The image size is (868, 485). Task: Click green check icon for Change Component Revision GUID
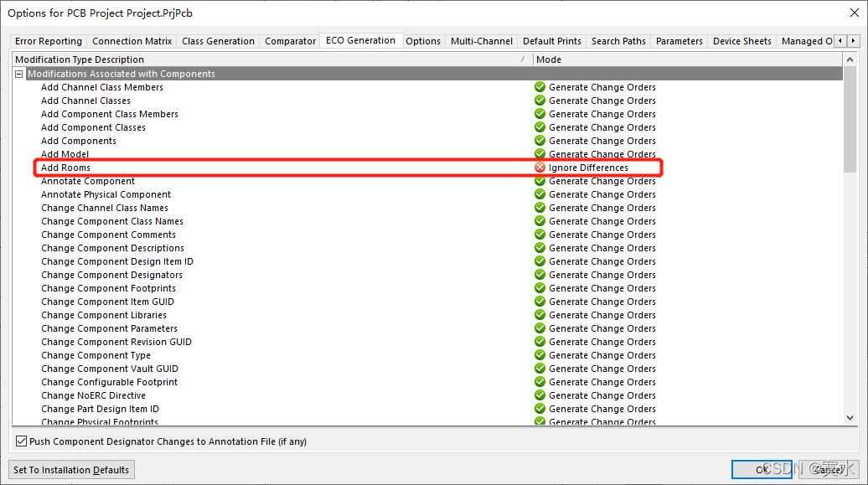coord(540,342)
